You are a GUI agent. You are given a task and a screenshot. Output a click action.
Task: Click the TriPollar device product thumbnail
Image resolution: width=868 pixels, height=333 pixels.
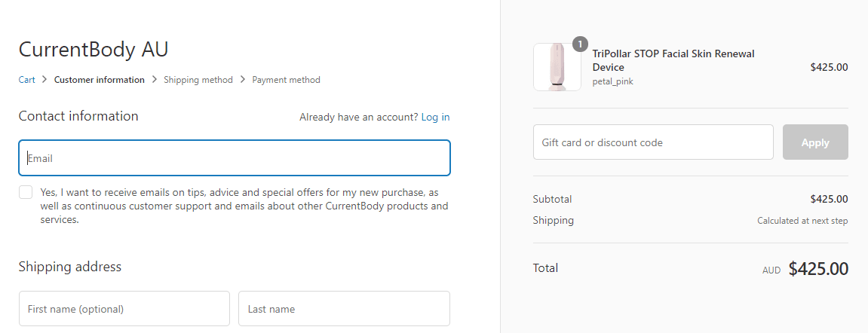coord(557,67)
